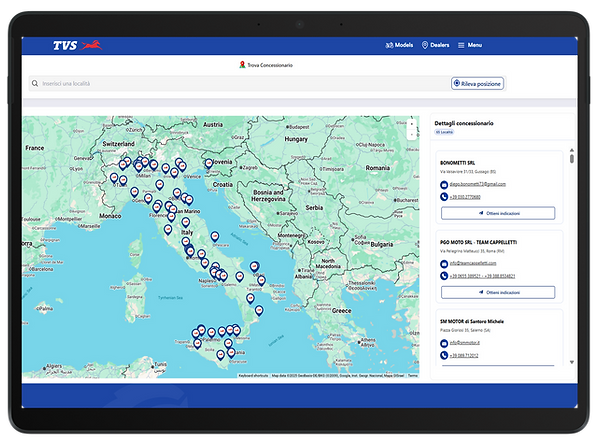
Task: Focus the 'Inserisci una località' search field
Action: tap(239, 84)
